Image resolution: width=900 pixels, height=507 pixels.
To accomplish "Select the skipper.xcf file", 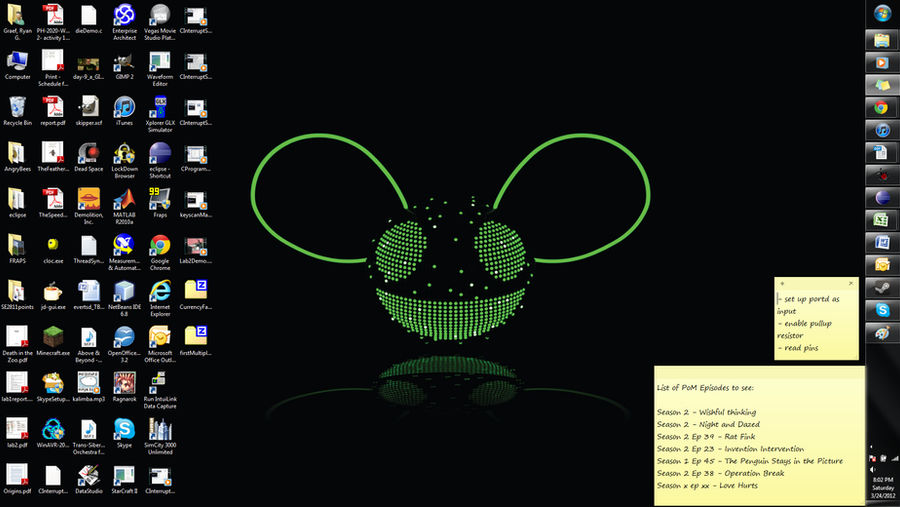I will click(88, 111).
